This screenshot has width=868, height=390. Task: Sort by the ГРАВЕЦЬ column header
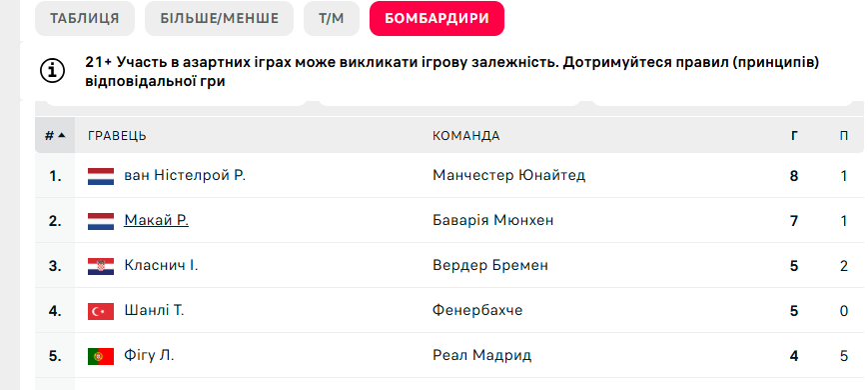[x=117, y=136]
